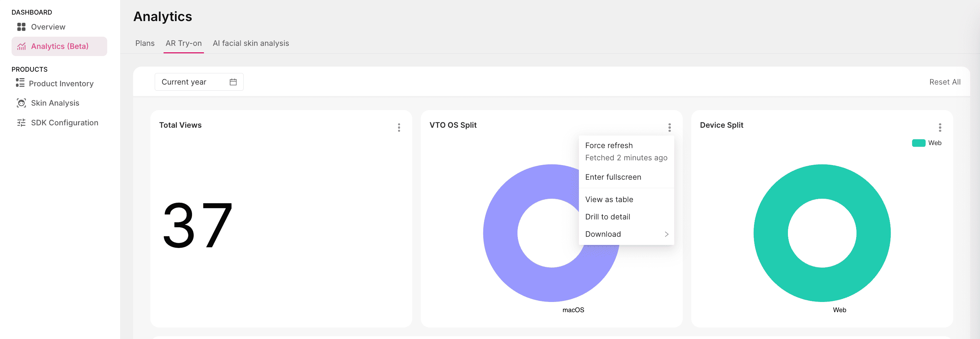Image resolution: width=980 pixels, height=339 pixels.
Task: Click the teal Web donut chart ring
Action: [770, 233]
